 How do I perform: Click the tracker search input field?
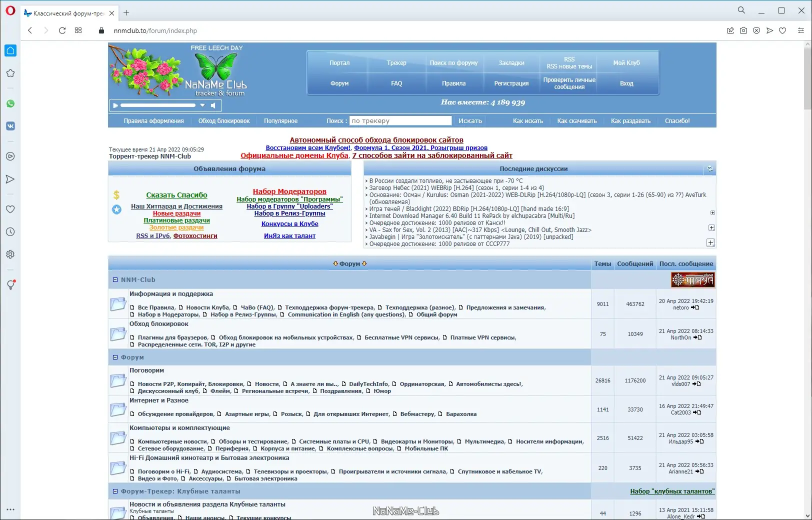[x=400, y=121]
